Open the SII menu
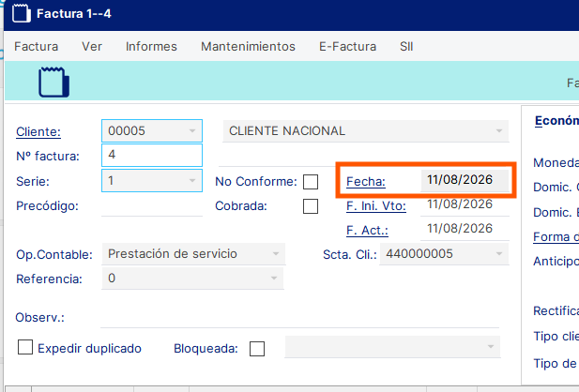Screen dimensions: 579x392 click(x=406, y=47)
